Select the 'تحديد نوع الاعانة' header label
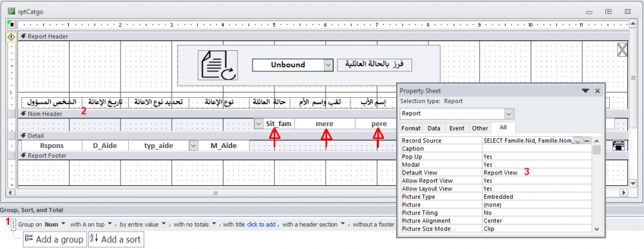644x249 pixels. click(x=158, y=102)
